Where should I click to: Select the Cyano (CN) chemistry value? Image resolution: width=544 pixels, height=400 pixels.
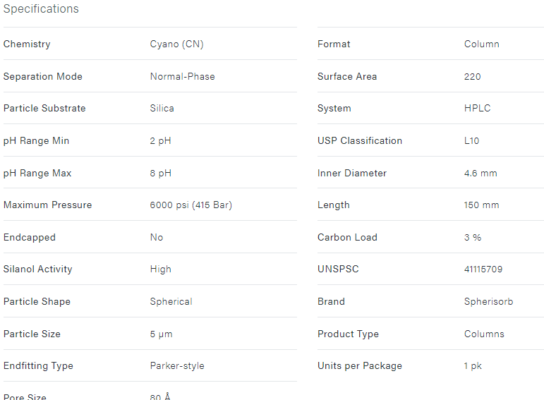click(177, 44)
